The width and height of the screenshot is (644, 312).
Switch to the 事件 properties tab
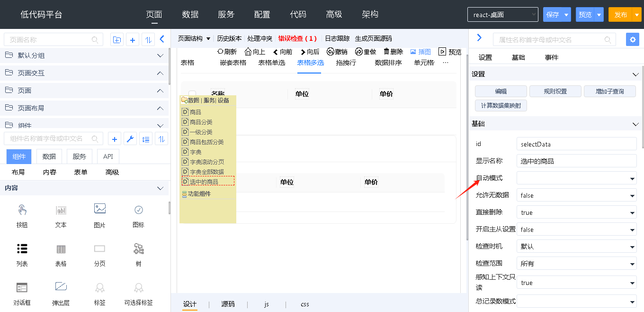click(552, 57)
